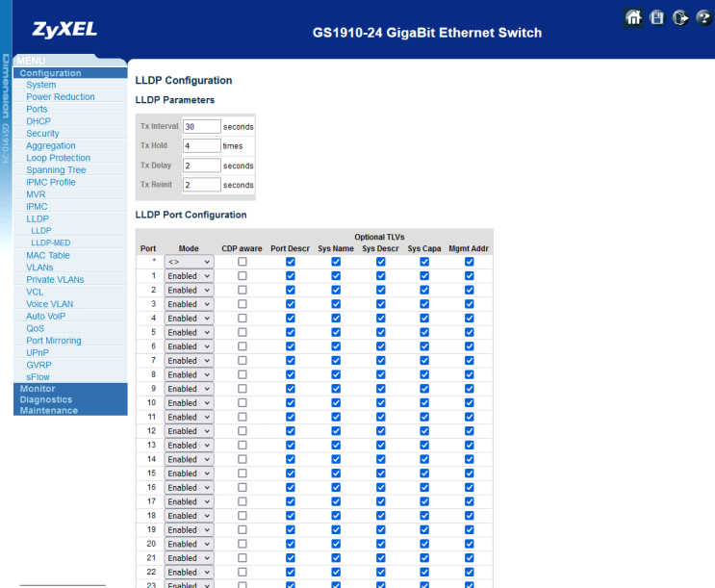Open the LLDP-MED submenu item

(x=51, y=243)
